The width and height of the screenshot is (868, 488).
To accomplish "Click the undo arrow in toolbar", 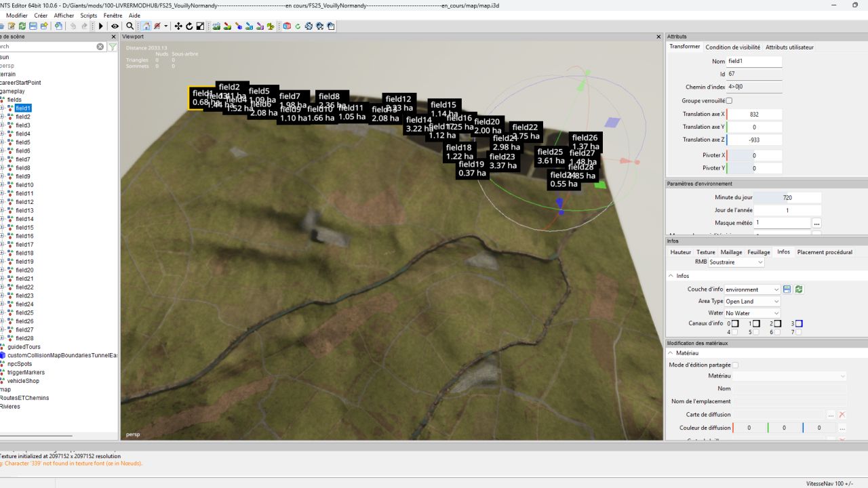I will 73,26.
